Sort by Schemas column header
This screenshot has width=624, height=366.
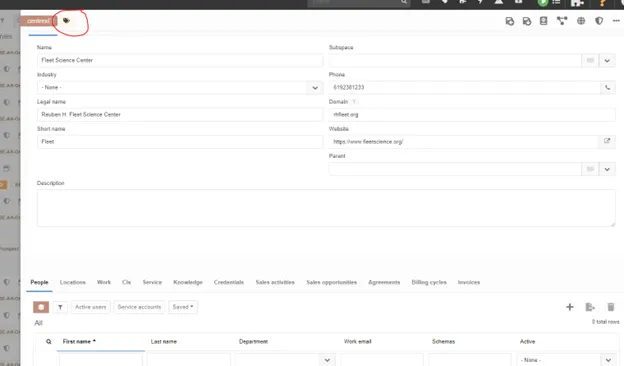click(x=443, y=341)
